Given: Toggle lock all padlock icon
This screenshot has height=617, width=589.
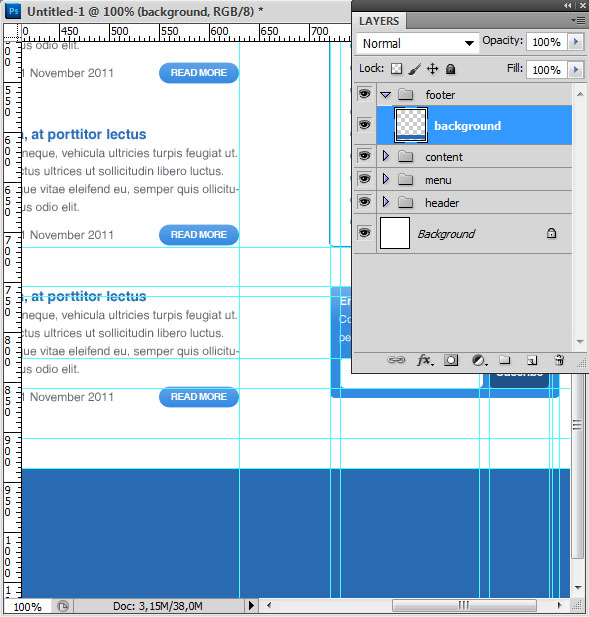Looking at the screenshot, I should click(450, 69).
